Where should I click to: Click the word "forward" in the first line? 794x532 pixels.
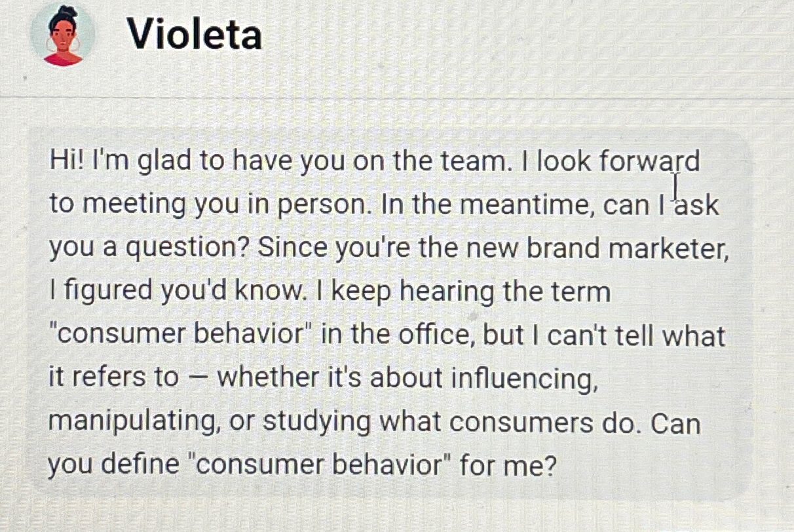(650, 162)
